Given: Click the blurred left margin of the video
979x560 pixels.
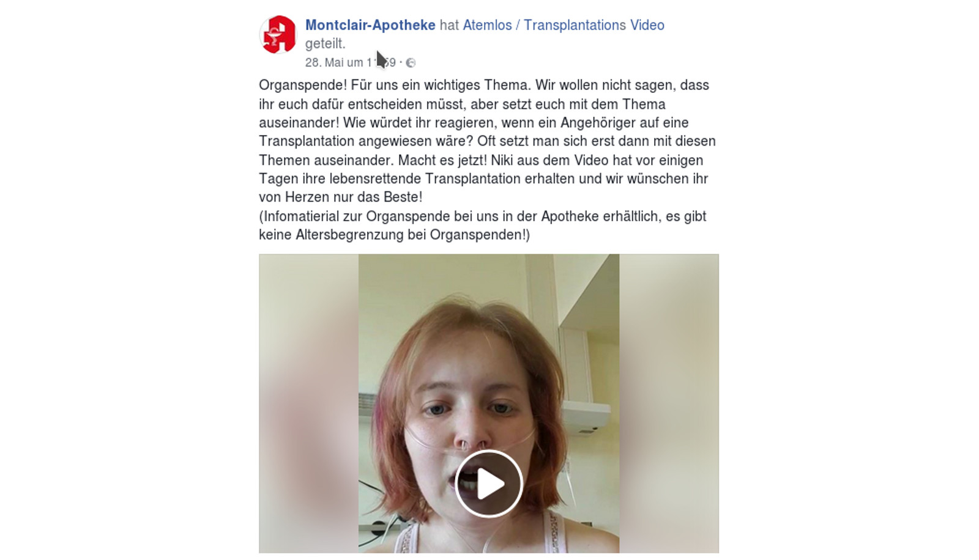Looking at the screenshot, I should point(308,403).
